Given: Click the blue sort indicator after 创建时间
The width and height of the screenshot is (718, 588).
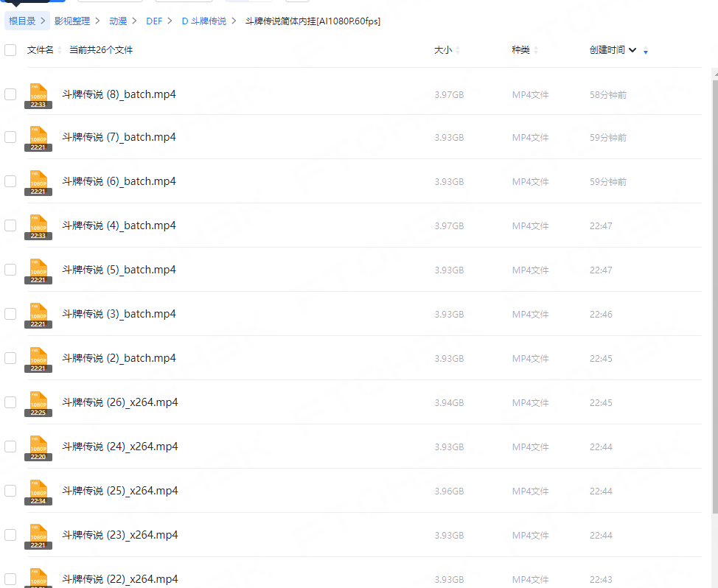Looking at the screenshot, I should [646, 51].
